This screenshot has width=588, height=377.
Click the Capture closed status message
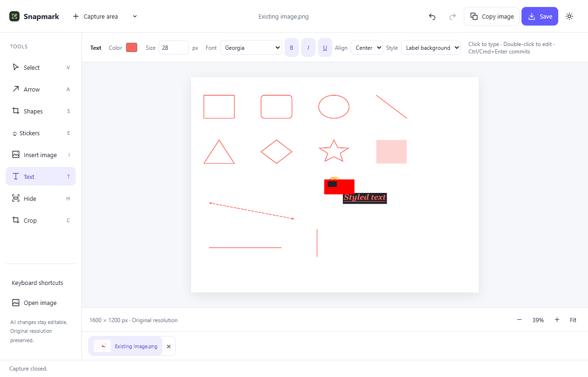coord(28,369)
